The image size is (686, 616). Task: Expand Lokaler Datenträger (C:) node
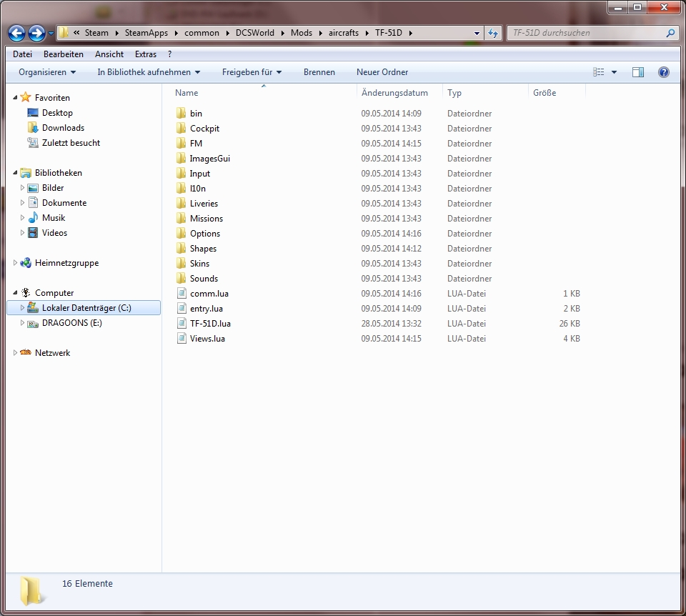click(x=22, y=307)
